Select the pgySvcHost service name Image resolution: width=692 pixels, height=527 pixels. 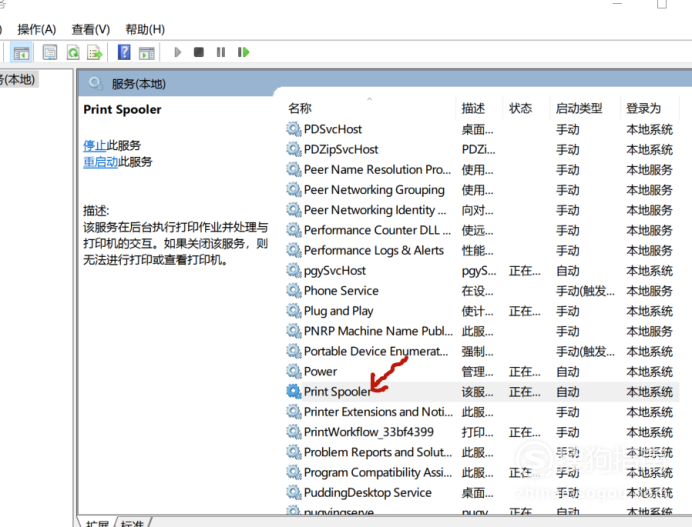click(x=335, y=271)
